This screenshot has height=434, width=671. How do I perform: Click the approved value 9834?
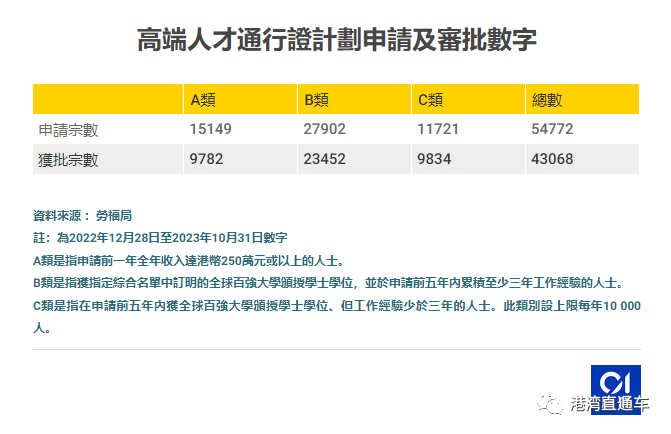(x=434, y=159)
